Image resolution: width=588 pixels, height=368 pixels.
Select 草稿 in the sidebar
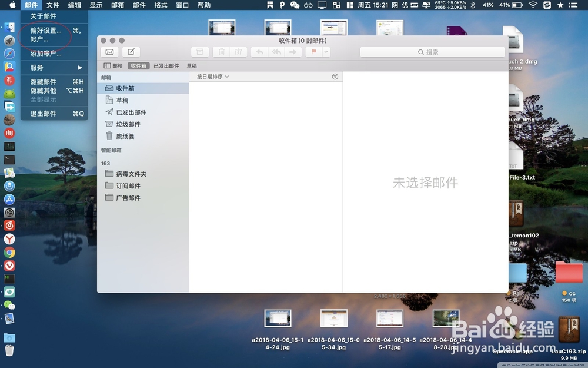pos(143,100)
